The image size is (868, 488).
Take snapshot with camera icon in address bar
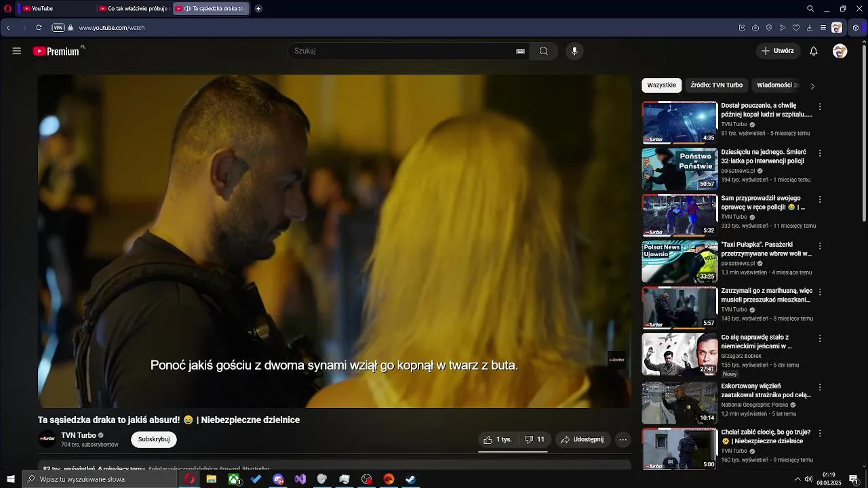click(755, 28)
